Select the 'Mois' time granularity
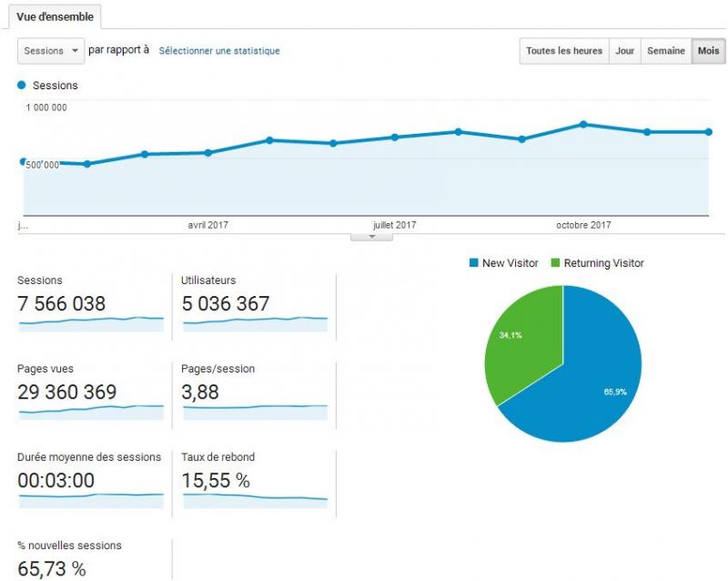The height and width of the screenshot is (581, 728). [708, 51]
